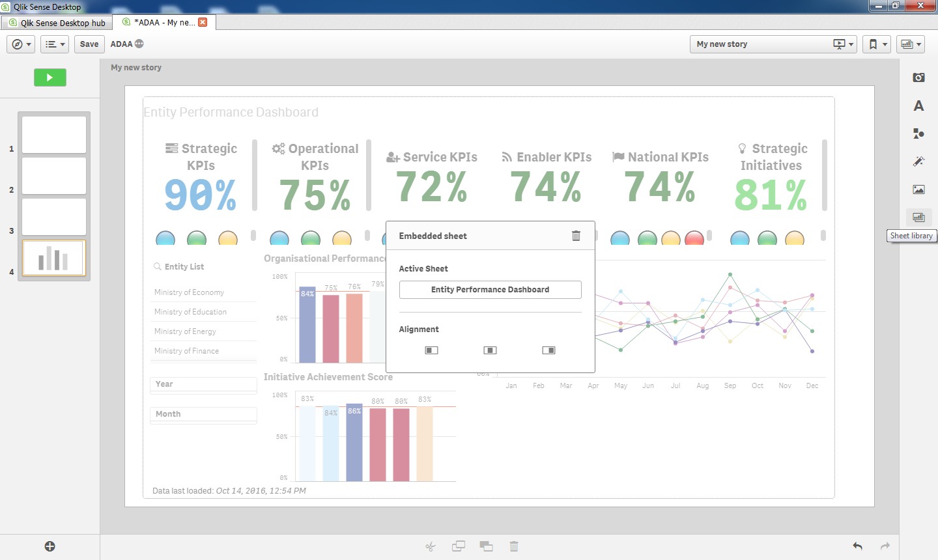Open the snapshot library camera icon
Viewport: 938px width, 560px height.
(x=918, y=77)
